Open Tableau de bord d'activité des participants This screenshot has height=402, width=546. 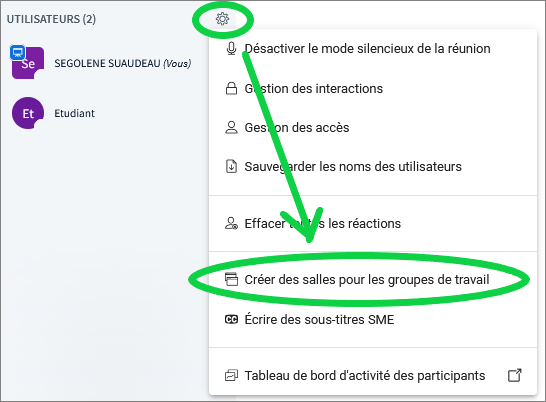pyautogui.click(x=373, y=376)
